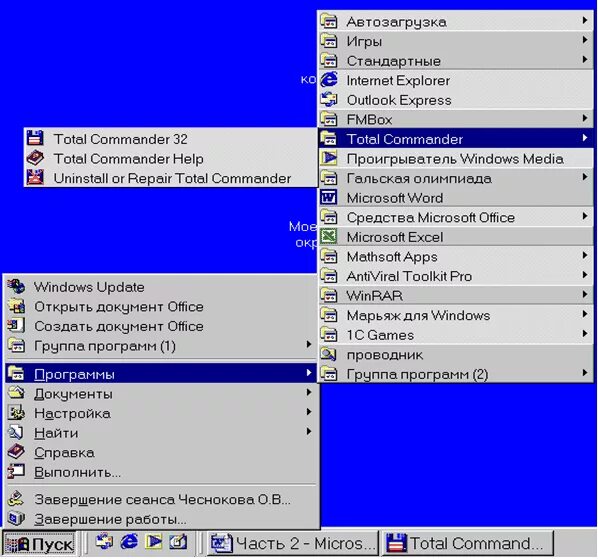Select the WinRAR program group
598x559 pixels.
455,296
